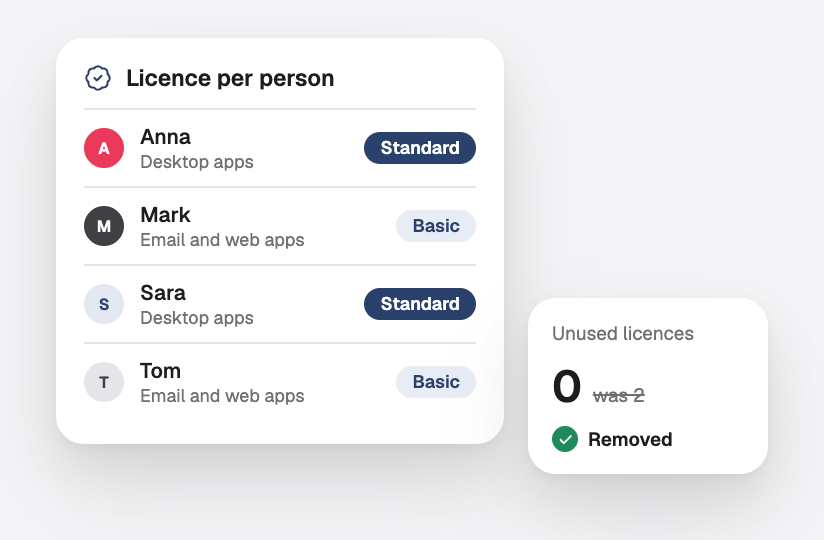This screenshot has height=540, width=824.
Task: Click the Licence per person heading
Action: click(230, 78)
